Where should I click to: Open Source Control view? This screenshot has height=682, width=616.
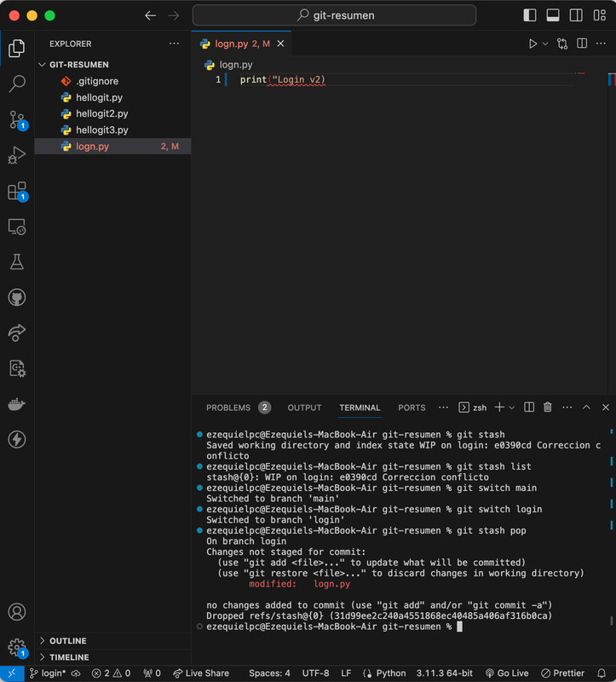click(x=17, y=119)
